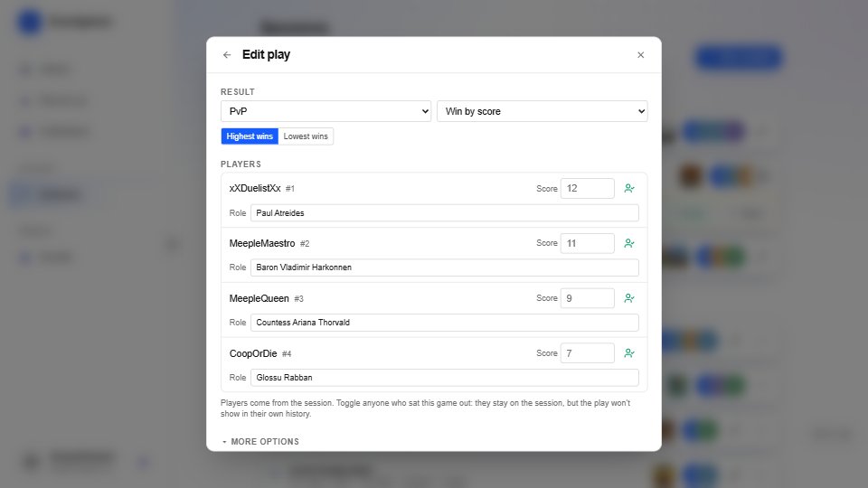Click the Countess Ariana Thorvald role field
This screenshot has height=488, width=868.
click(x=445, y=323)
